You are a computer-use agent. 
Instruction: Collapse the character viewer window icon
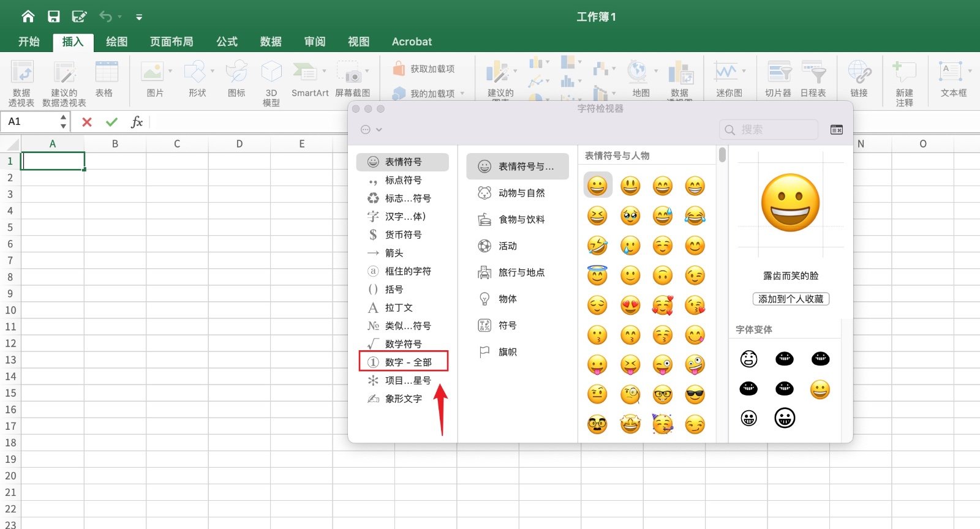coord(837,130)
